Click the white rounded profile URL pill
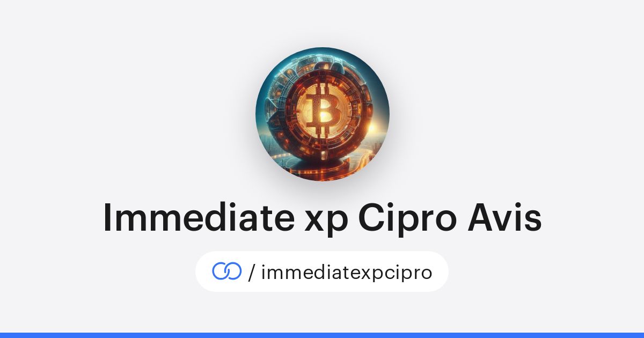Viewport: 644px width, 338px height. tap(322, 271)
